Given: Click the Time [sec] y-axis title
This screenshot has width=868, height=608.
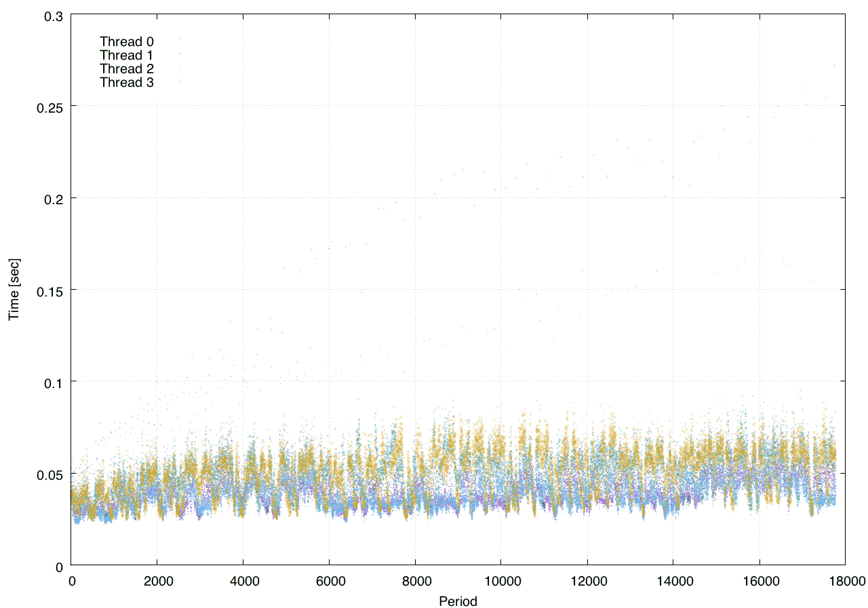Looking at the screenshot, I should click(x=14, y=290).
